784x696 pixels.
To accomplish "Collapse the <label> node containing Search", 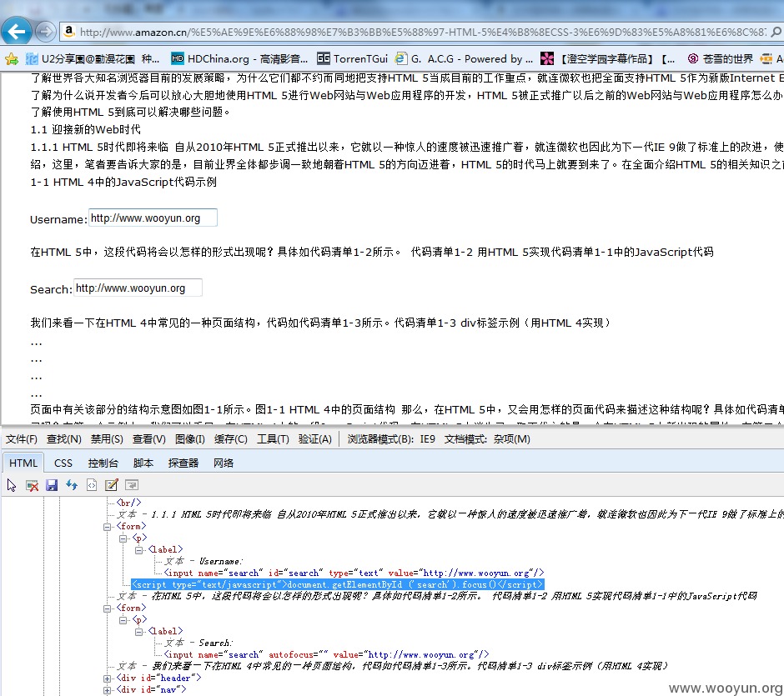I will point(139,632).
